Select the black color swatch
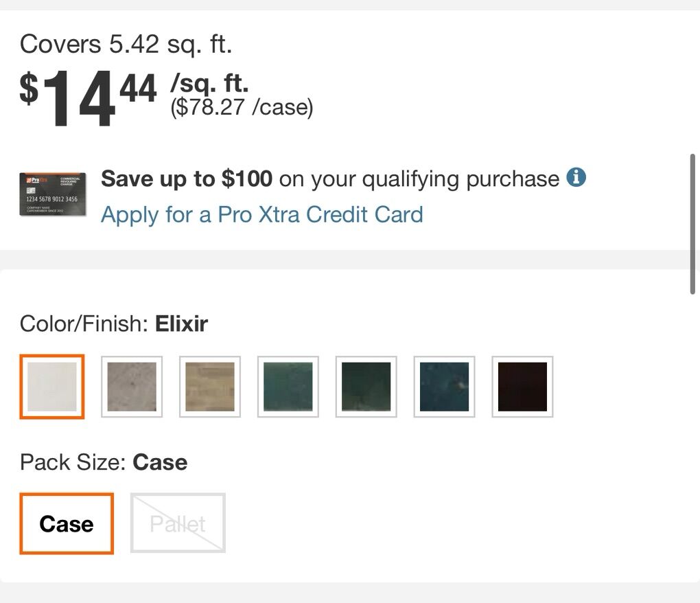The height and width of the screenshot is (603, 700). (523, 387)
